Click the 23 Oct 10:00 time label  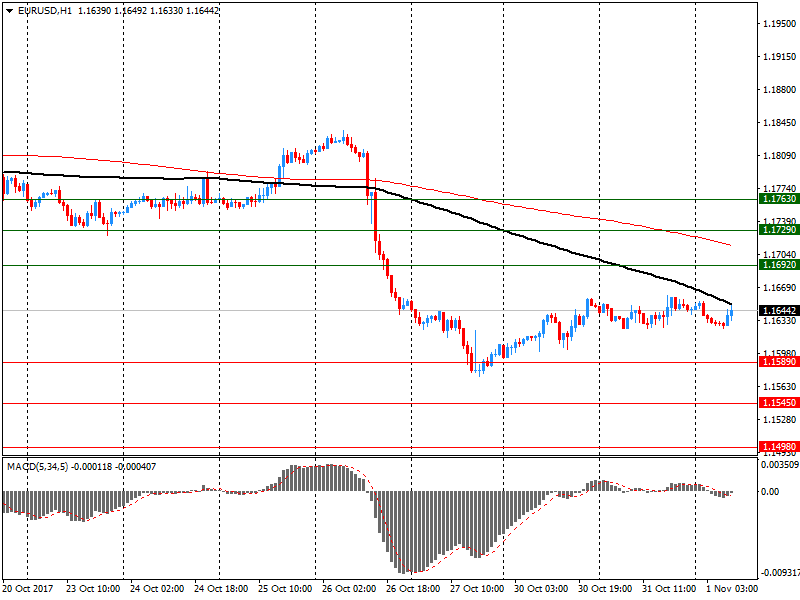pyautogui.click(x=93, y=588)
